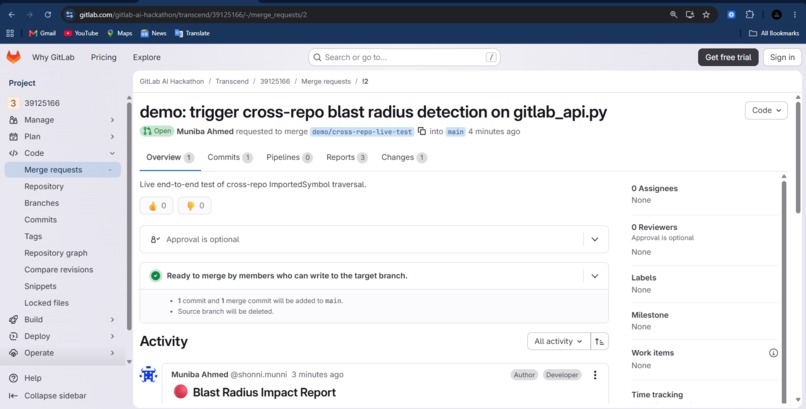Expand the Approval is optional panel chevron
This screenshot has height=409, width=806.
coord(595,239)
